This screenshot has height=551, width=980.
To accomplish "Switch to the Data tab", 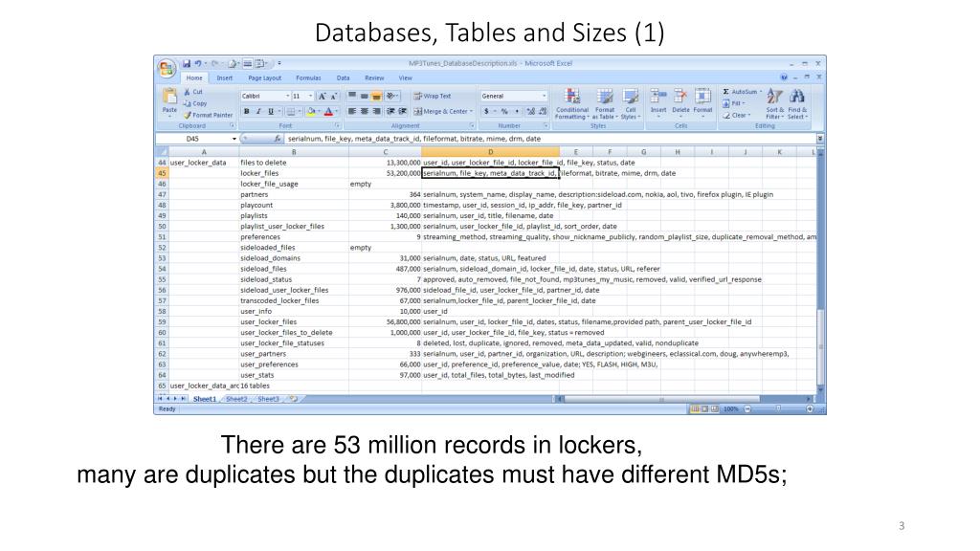I will point(344,78).
